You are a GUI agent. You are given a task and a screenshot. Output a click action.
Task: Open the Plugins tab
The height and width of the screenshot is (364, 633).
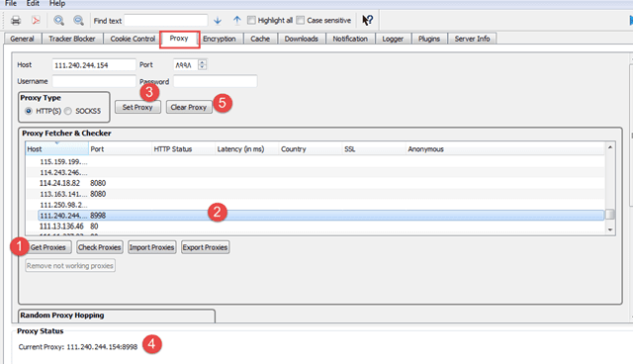click(428, 39)
